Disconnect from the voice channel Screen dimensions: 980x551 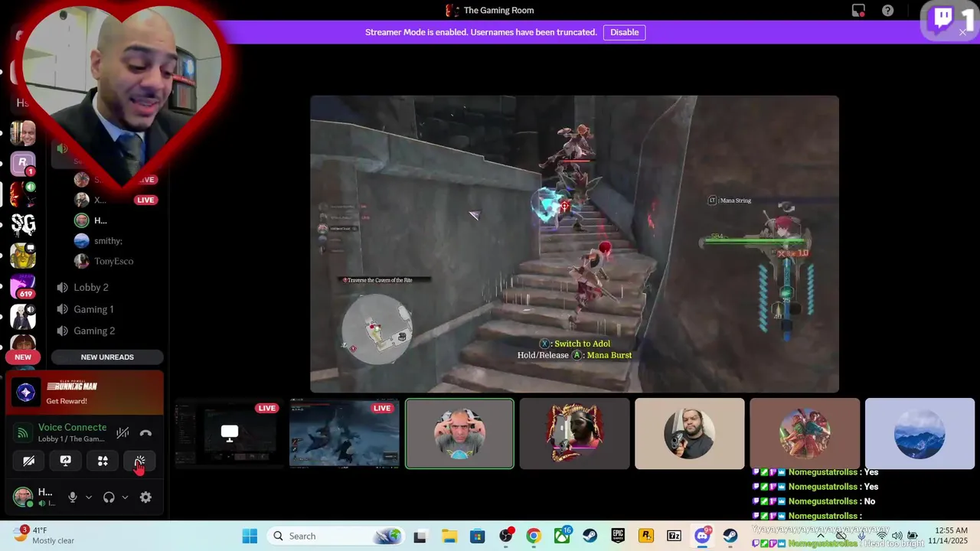(x=145, y=433)
